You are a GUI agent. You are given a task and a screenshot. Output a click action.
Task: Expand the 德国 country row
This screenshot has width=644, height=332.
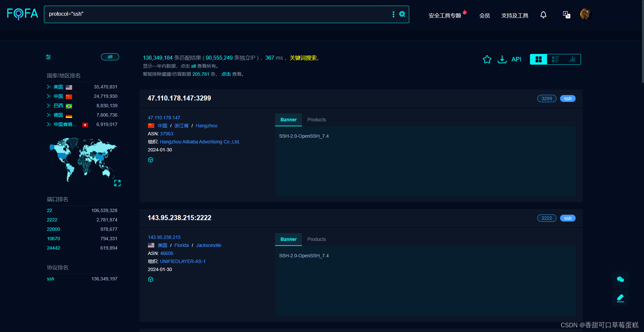point(49,115)
